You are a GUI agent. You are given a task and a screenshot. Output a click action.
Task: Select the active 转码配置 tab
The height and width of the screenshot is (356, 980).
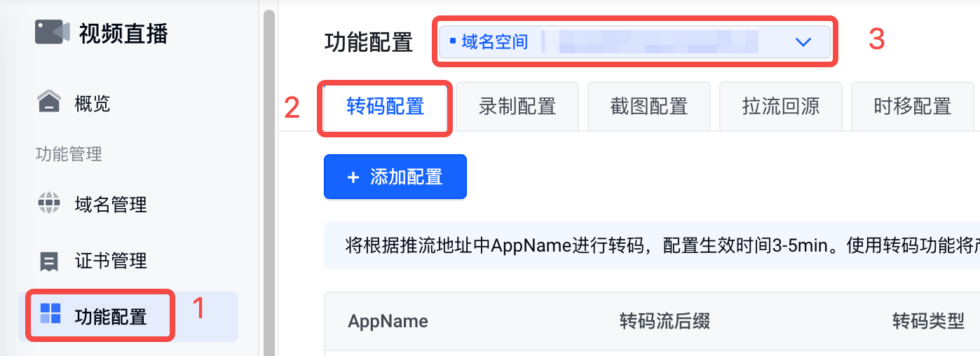click(x=386, y=107)
